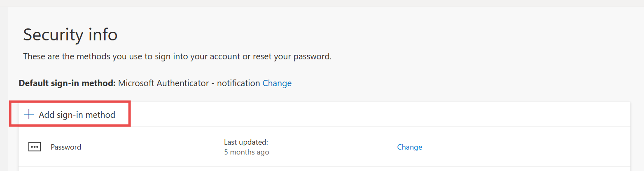The width and height of the screenshot is (644, 171).
Task: Click the Security info heading
Action: (x=70, y=35)
